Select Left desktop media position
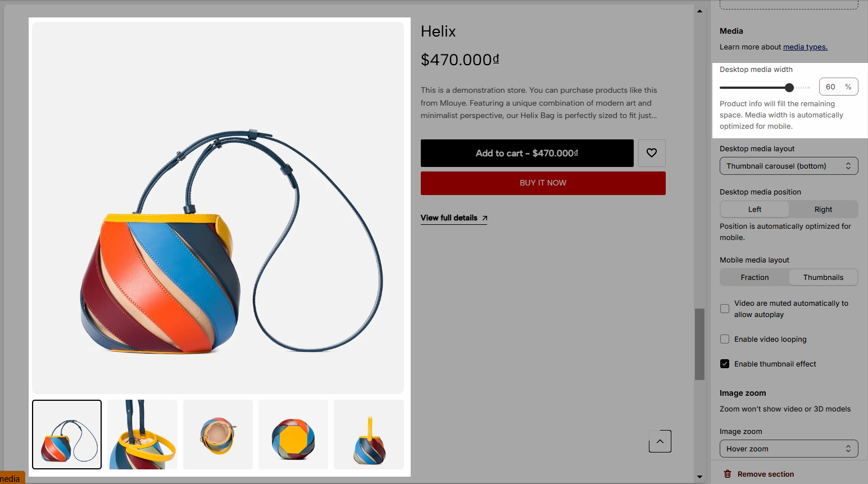 (755, 209)
